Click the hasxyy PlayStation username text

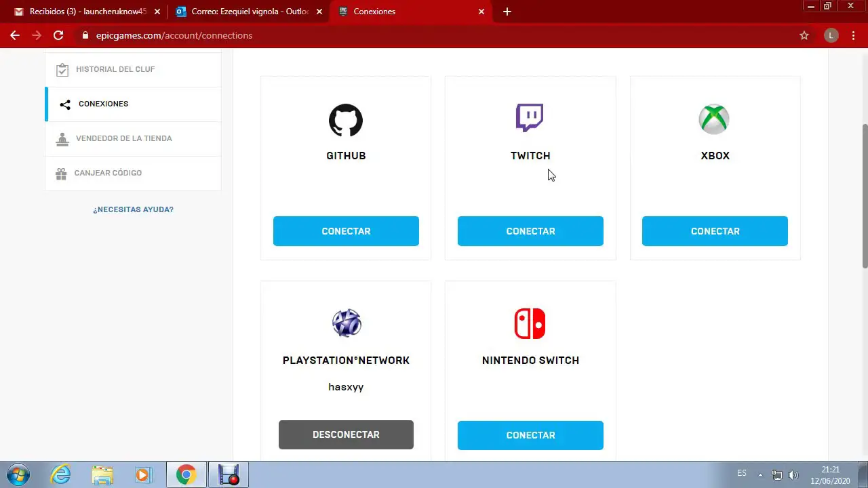(346, 387)
